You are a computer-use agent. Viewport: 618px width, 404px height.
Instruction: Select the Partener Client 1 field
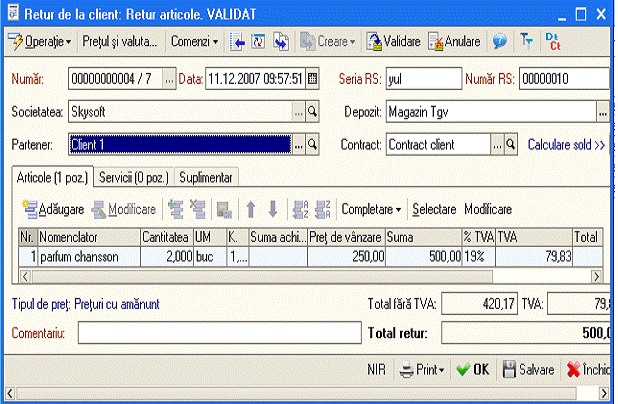click(x=180, y=145)
